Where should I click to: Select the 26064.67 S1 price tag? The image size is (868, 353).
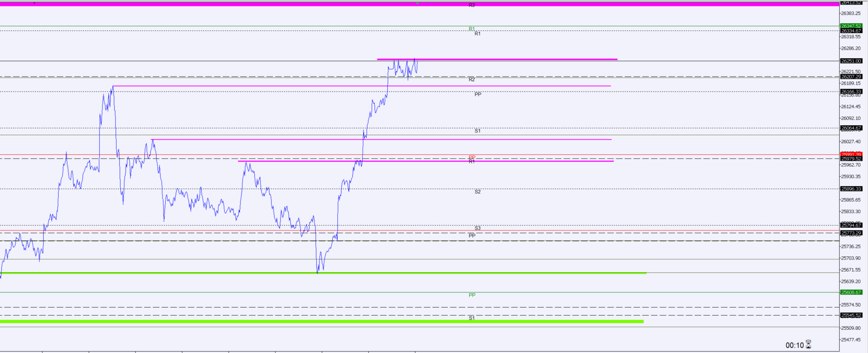[x=851, y=128]
